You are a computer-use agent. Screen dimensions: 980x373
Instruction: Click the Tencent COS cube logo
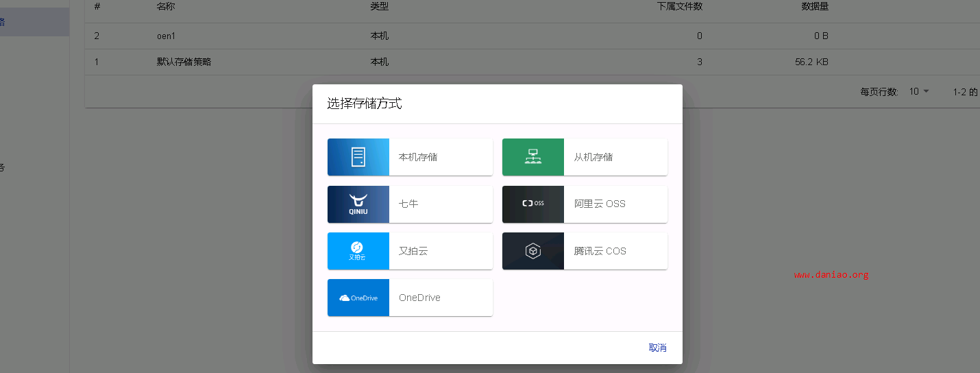click(533, 251)
